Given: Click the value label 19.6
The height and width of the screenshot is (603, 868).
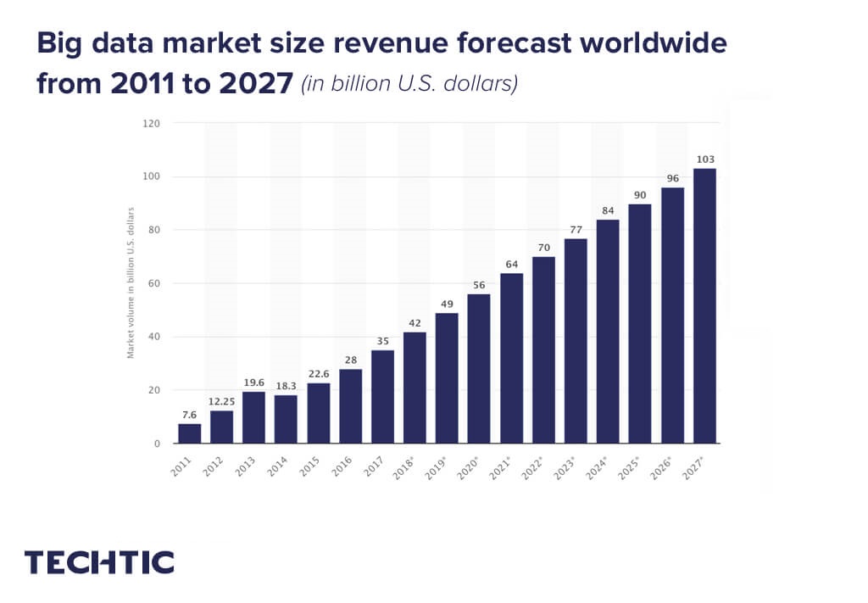Looking at the screenshot, I should point(254,382).
